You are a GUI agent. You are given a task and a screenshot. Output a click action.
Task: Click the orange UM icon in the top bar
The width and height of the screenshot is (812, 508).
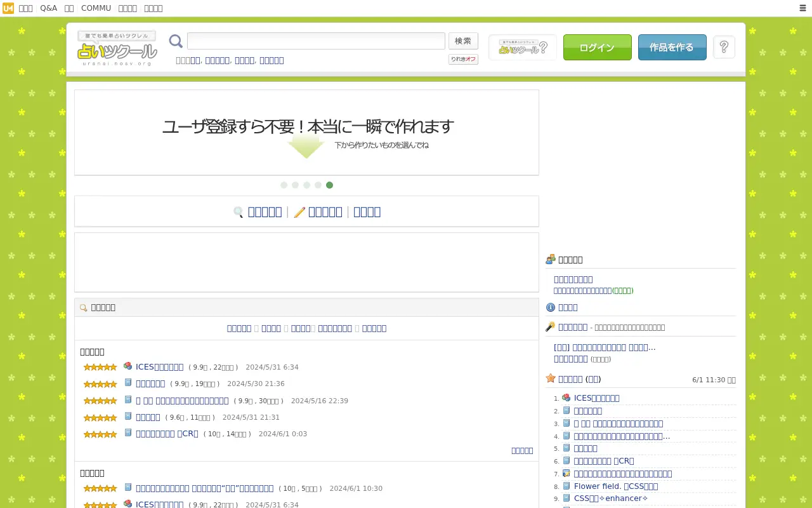pyautogui.click(x=8, y=8)
